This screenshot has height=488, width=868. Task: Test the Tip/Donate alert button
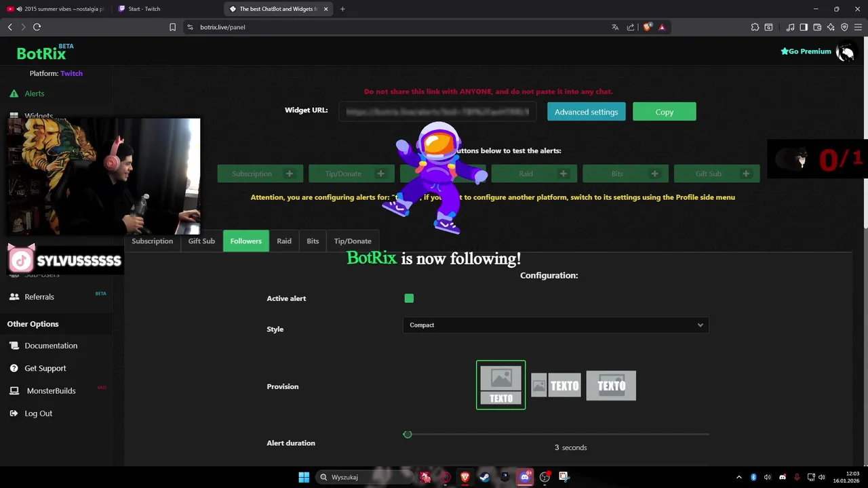point(351,174)
